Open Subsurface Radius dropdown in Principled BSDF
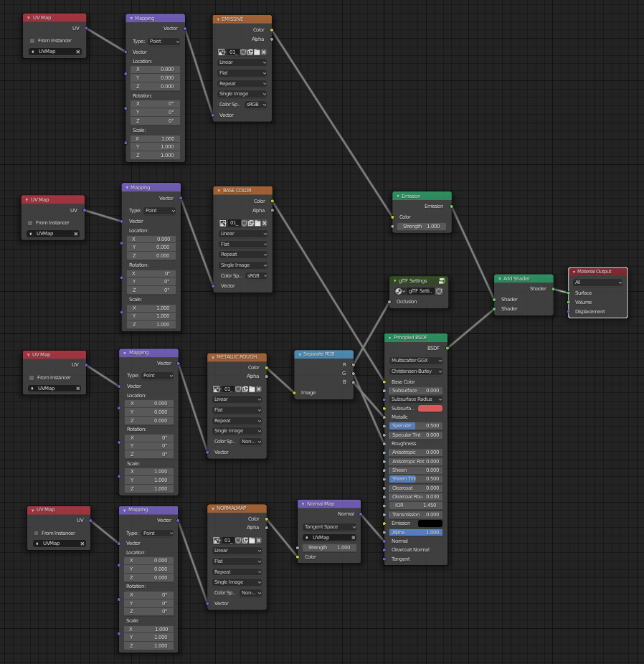This screenshot has height=664, width=644. [x=416, y=399]
